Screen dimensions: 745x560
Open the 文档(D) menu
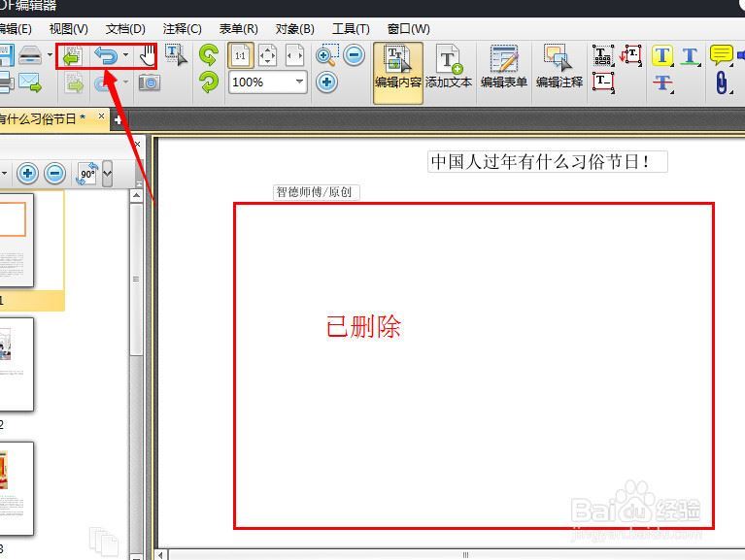[x=125, y=29]
